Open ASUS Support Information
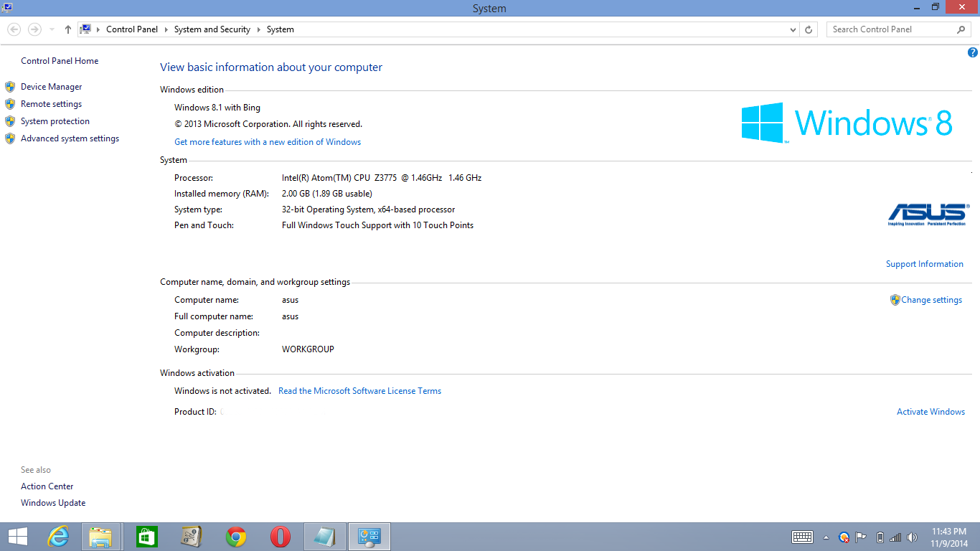 pos(924,264)
